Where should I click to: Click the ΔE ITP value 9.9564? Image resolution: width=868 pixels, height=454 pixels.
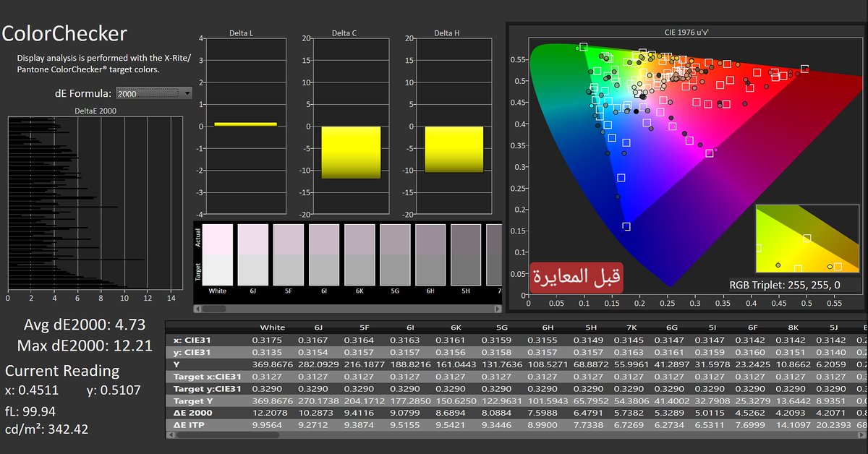268,424
